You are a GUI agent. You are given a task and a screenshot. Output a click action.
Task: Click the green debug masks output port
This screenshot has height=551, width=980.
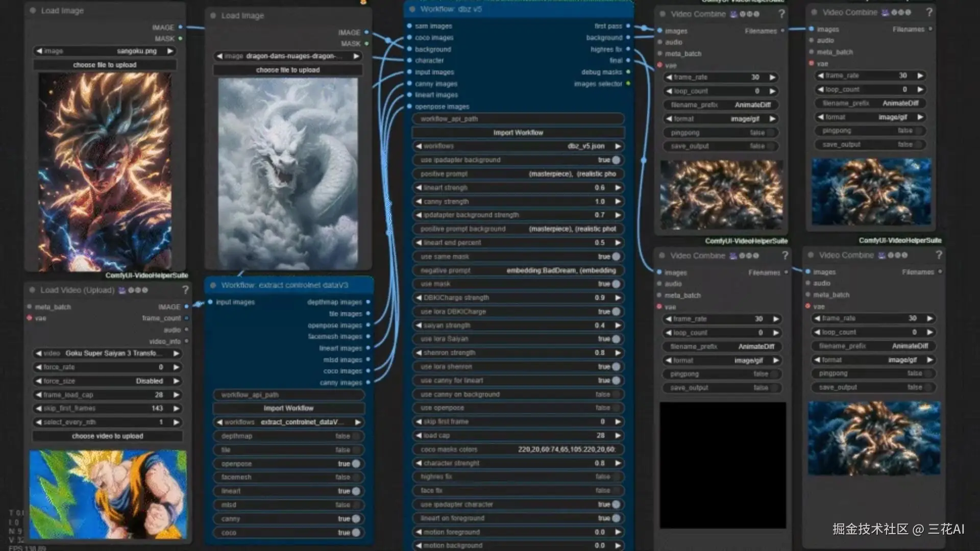(628, 72)
